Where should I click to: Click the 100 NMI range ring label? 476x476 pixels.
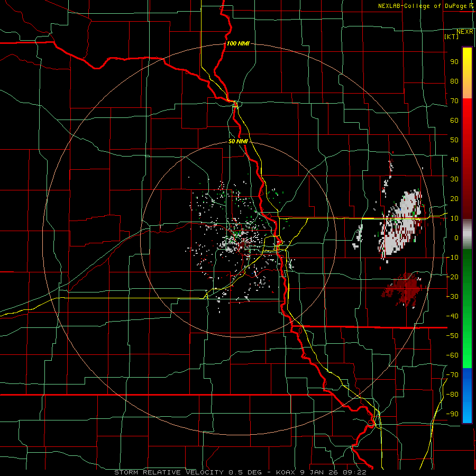click(x=238, y=43)
